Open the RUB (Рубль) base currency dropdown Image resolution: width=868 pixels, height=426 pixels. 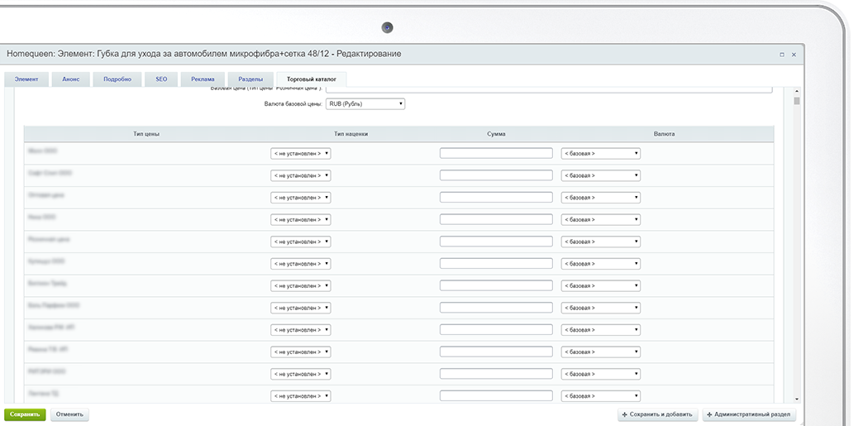tap(365, 103)
